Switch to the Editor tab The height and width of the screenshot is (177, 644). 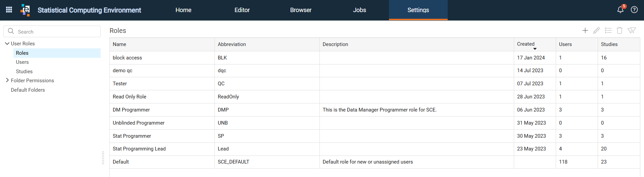(242, 10)
